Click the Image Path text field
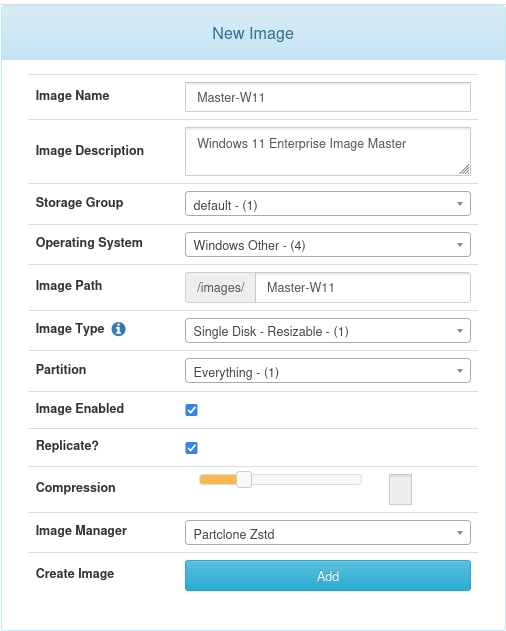This screenshot has width=506, height=631. (x=363, y=287)
